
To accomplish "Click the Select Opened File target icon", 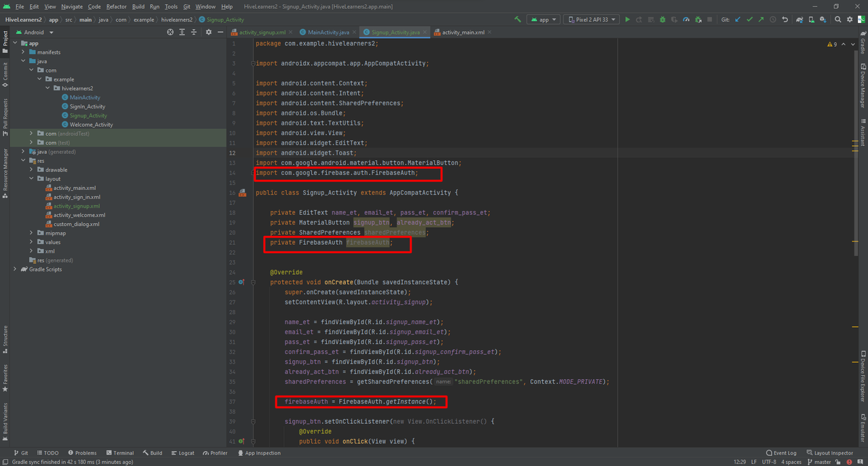I will 170,32.
